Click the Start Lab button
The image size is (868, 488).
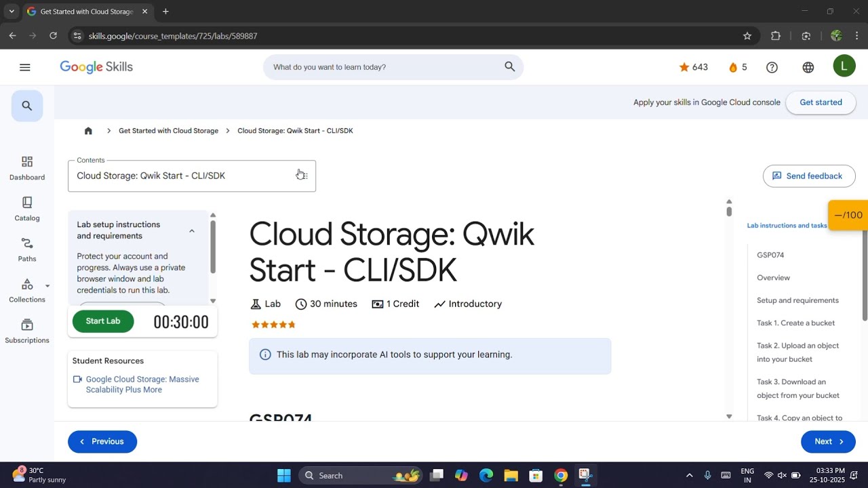[103, 321]
